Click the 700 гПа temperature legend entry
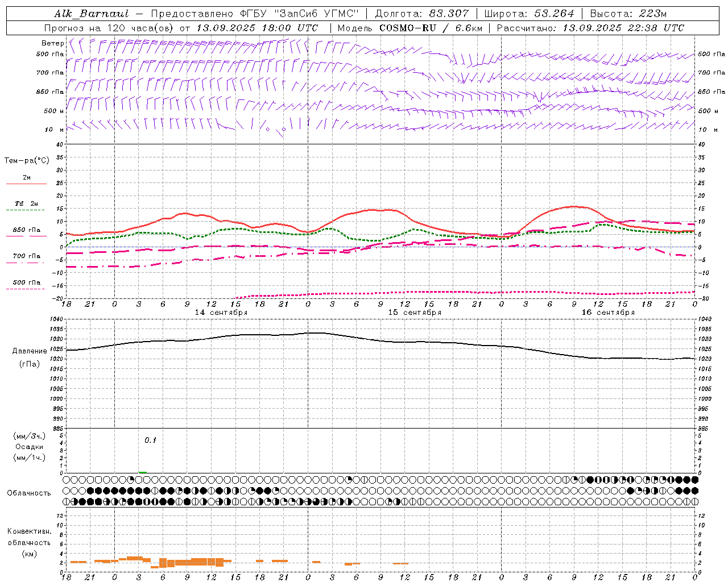This screenshot has height=582, width=728. click(x=27, y=256)
